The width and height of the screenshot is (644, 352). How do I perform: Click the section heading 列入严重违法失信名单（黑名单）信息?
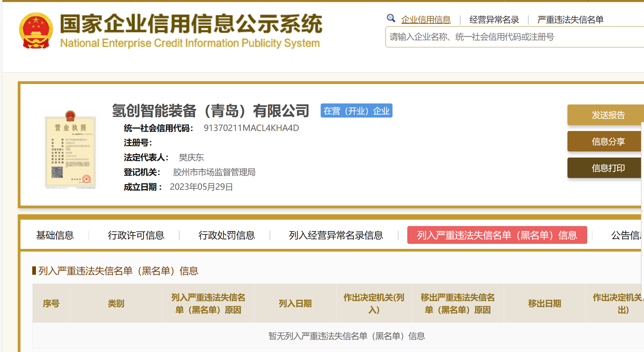[x=118, y=271]
